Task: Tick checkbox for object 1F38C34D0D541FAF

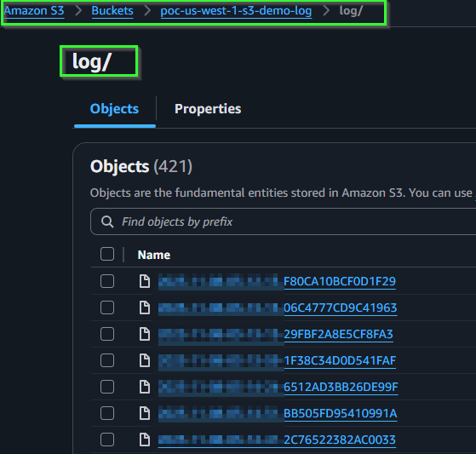Action: 107,360
